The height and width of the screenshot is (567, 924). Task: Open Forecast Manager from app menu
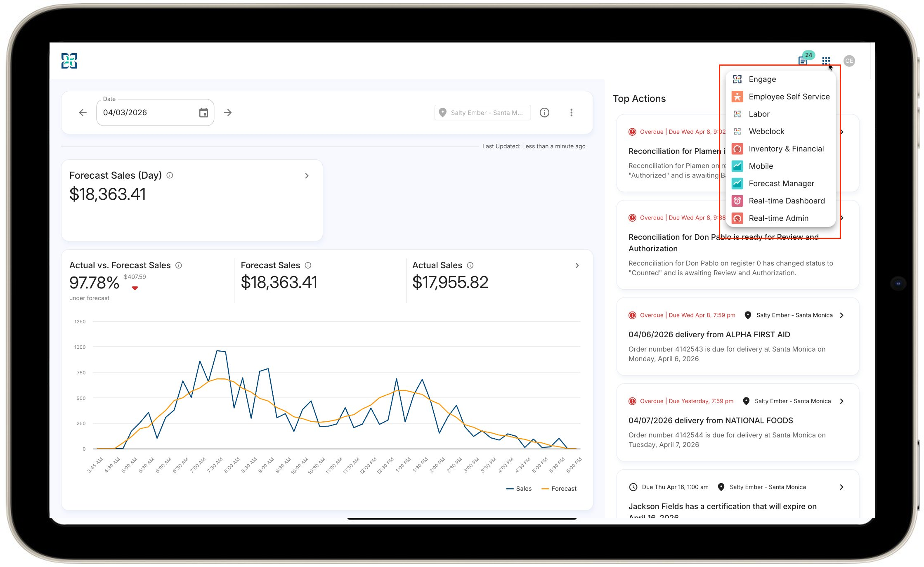(781, 183)
